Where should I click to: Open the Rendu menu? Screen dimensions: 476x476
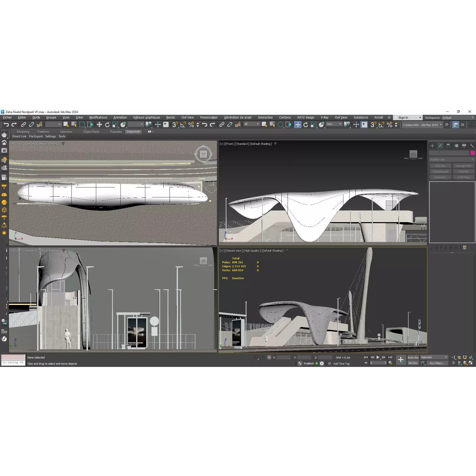click(170, 118)
